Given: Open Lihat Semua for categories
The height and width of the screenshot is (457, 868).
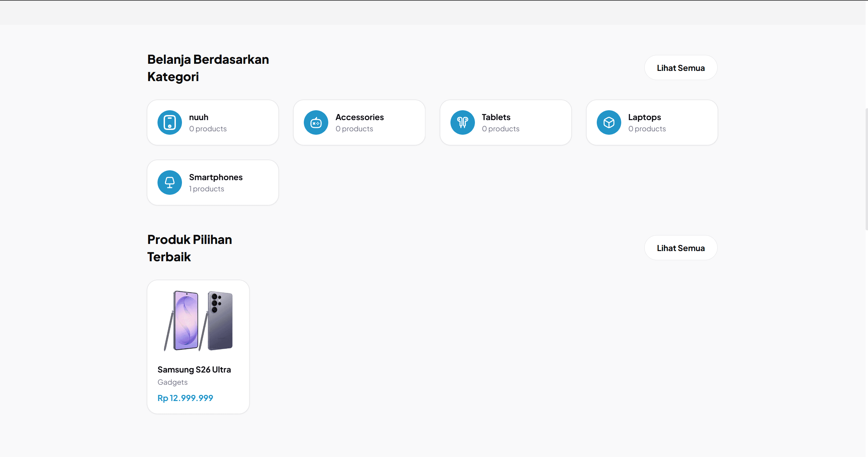Looking at the screenshot, I should (681, 68).
